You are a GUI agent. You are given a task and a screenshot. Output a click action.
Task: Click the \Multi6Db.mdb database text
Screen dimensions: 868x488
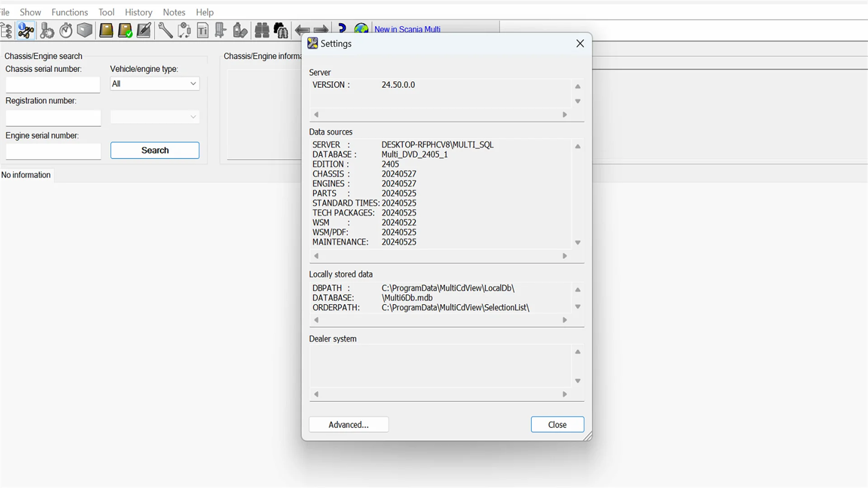point(407,298)
